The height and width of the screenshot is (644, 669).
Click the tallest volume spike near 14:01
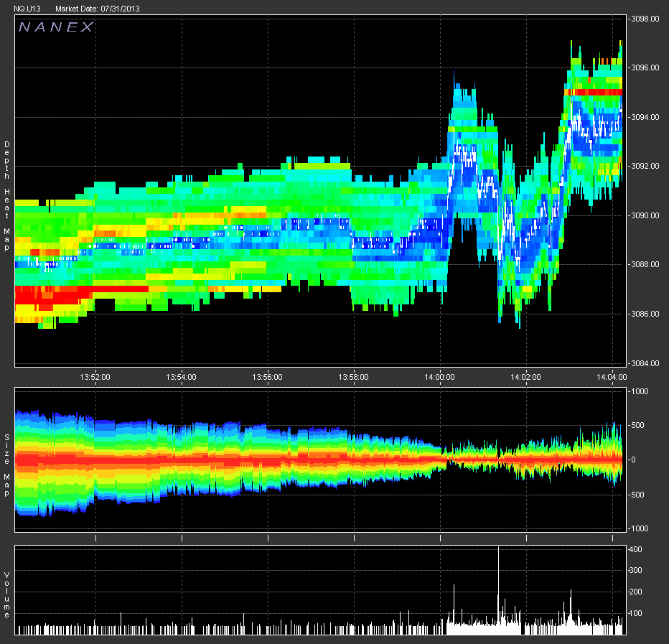pyautogui.click(x=498, y=590)
